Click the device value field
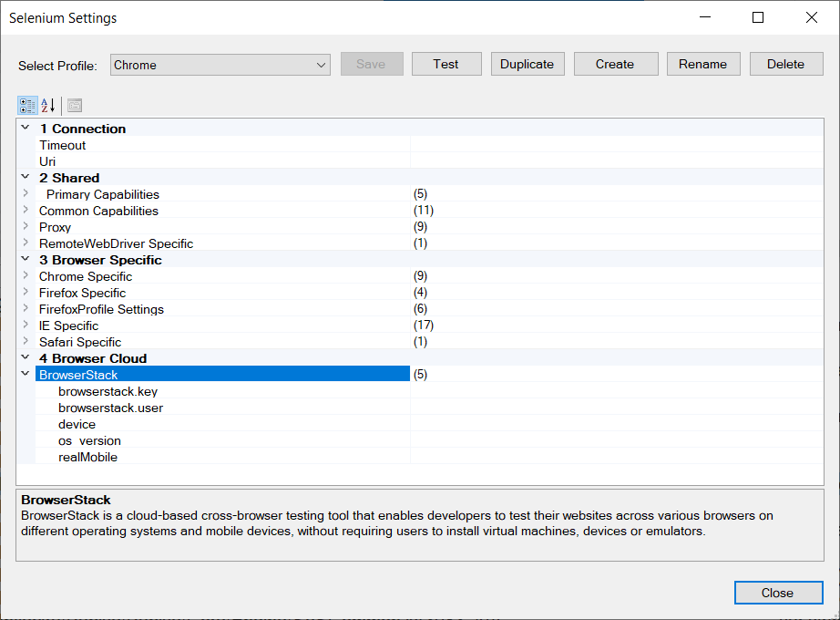Screen dimensions: 840x620 617,424
